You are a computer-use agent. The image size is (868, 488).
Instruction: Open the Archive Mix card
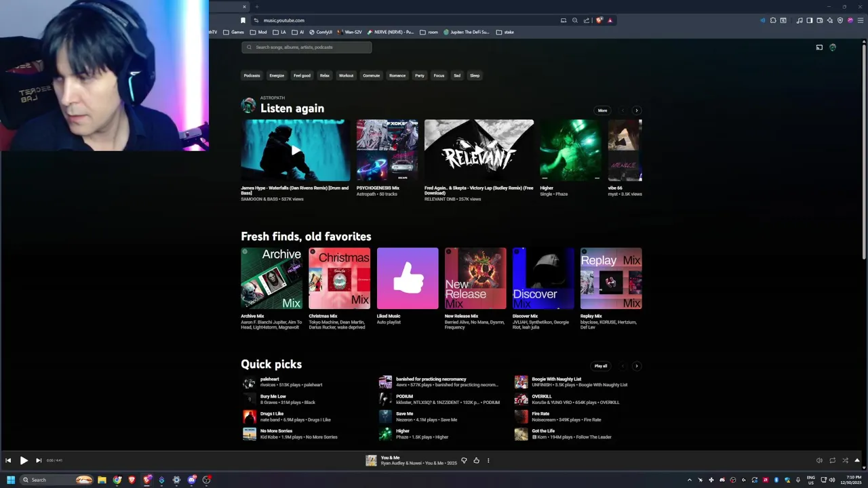tap(272, 279)
